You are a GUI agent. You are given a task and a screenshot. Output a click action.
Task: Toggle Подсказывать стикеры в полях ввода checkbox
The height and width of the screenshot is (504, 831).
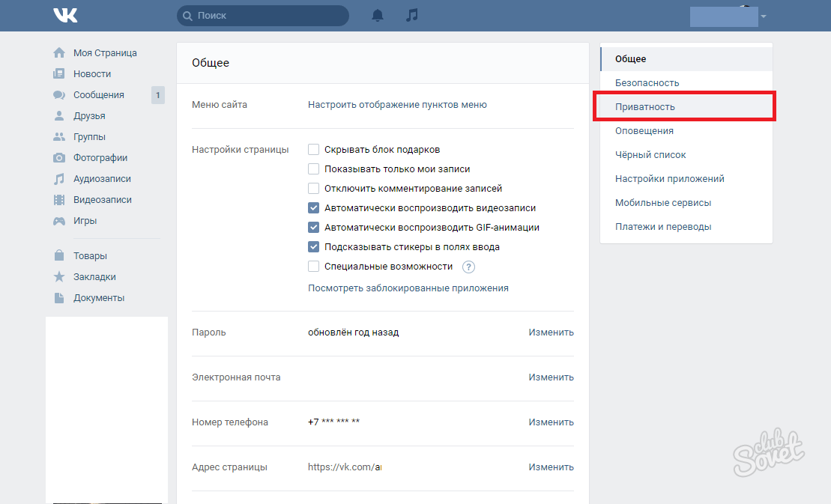(314, 247)
